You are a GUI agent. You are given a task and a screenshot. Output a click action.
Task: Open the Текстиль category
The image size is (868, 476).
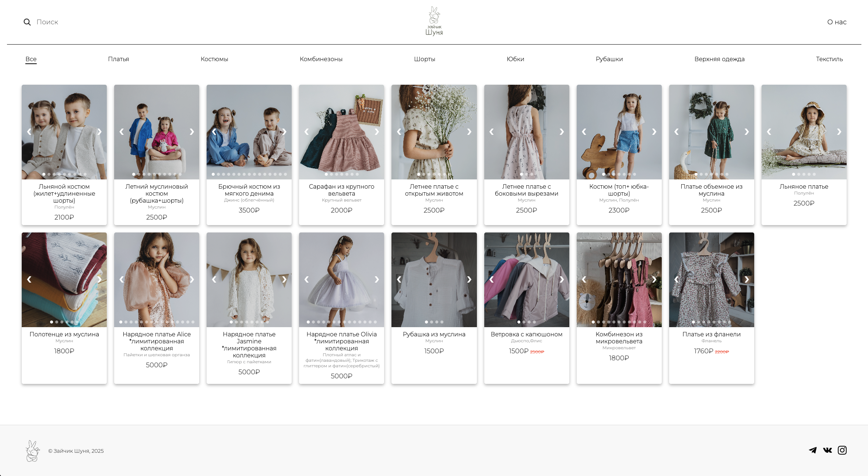point(829,59)
